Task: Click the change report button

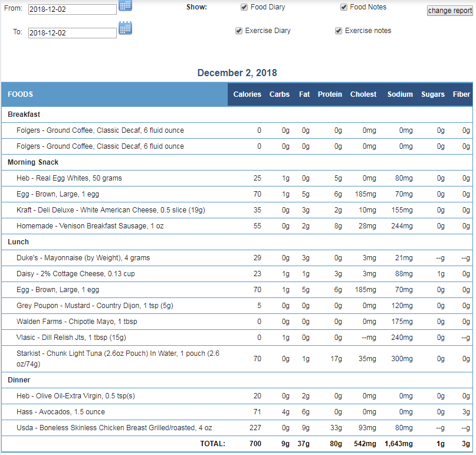Action: [450, 11]
